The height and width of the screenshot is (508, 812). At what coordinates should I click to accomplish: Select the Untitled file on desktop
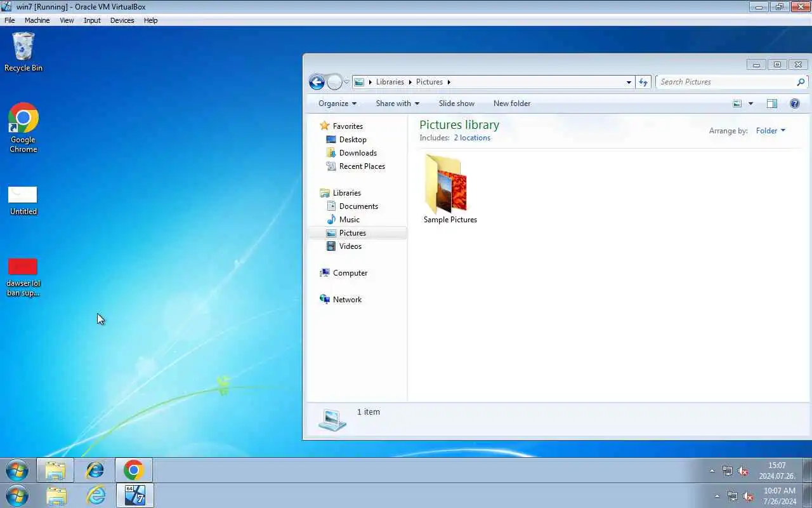[x=23, y=201]
